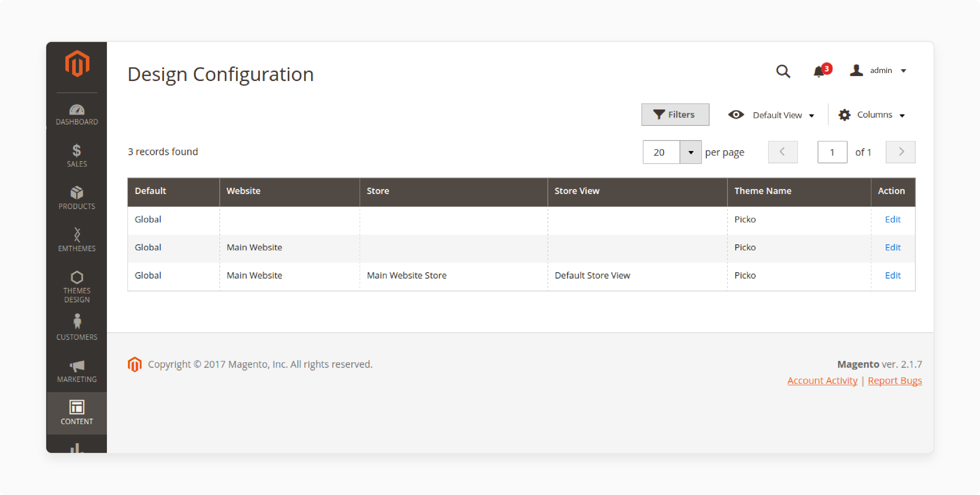This screenshot has height=495, width=980.
Task: Open the Products menu
Action: tap(77, 198)
